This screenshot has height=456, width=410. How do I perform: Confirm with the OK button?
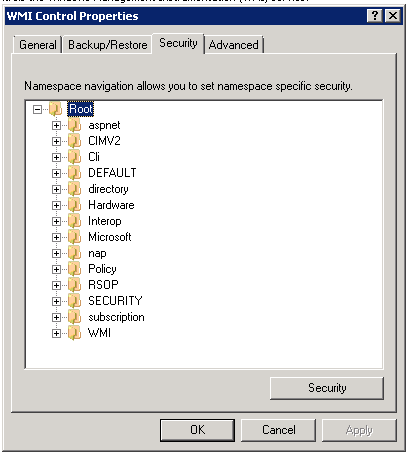pos(197,430)
